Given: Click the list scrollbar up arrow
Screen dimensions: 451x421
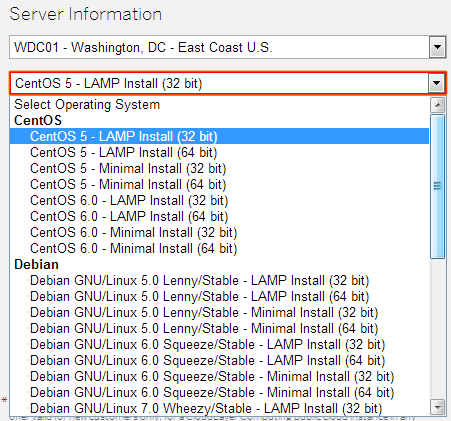Looking at the screenshot, I should click(438, 105).
